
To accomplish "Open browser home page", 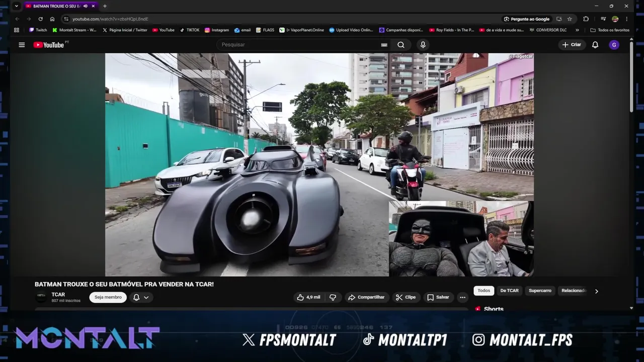I will (x=52, y=19).
